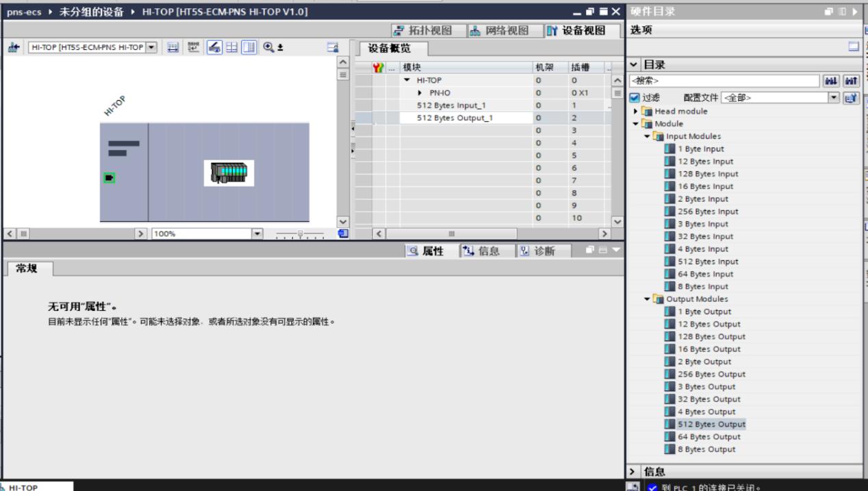
Task: Click the profile management icon beside 全部 dropdown
Action: tap(850, 97)
